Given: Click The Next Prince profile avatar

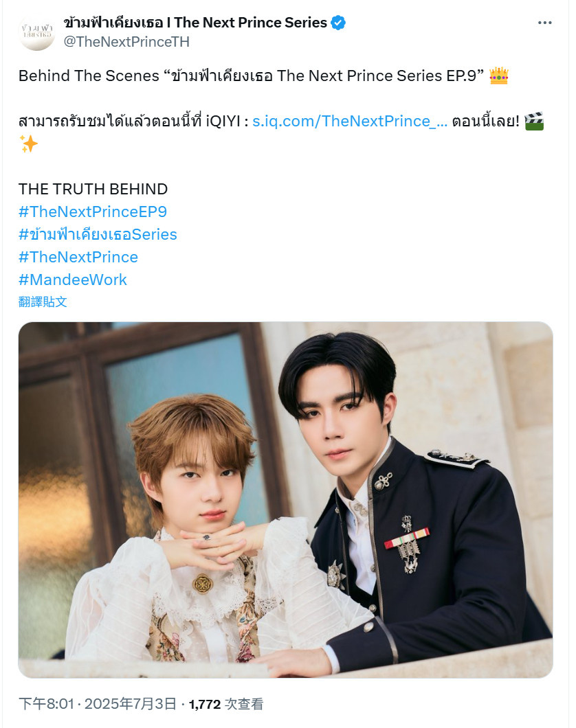Looking at the screenshot, I should tap(37, 32).
